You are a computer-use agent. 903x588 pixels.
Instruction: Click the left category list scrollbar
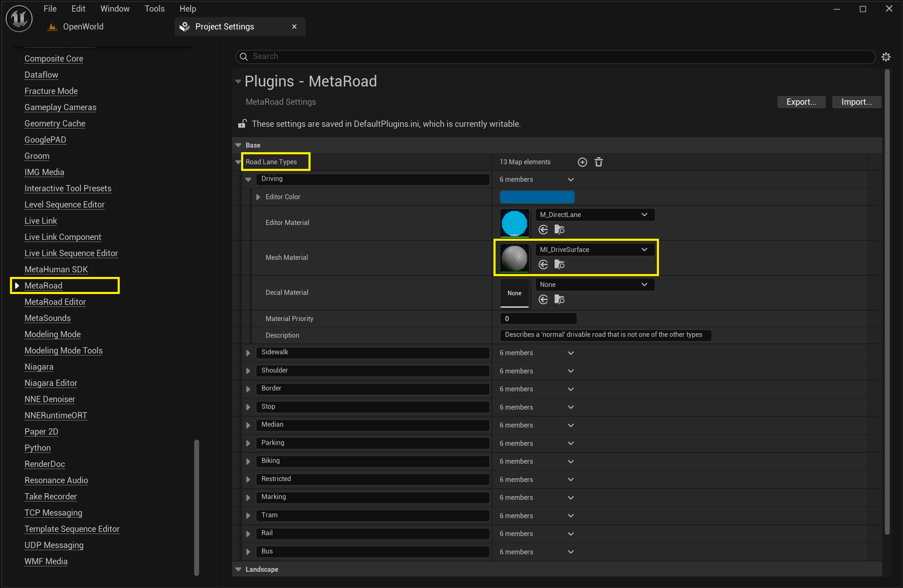click(197, 507)
